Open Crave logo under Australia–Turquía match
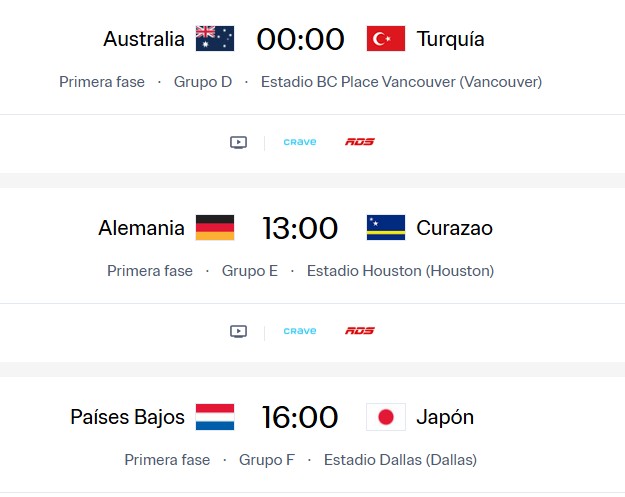 tap(299, 142)
